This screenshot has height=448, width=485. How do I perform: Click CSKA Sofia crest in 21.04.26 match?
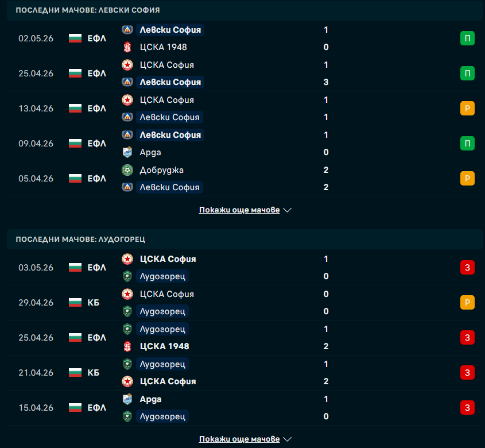(x=127, y=381)
